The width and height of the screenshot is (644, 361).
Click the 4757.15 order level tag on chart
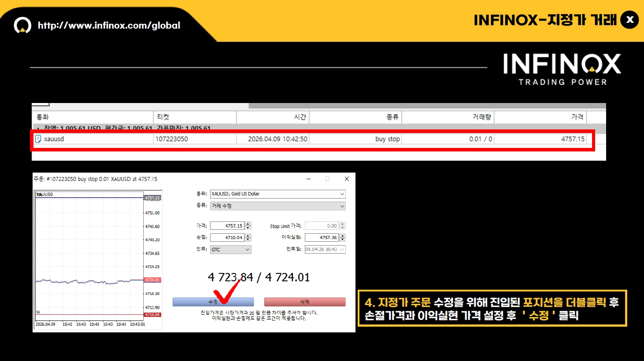coord(152,198)
